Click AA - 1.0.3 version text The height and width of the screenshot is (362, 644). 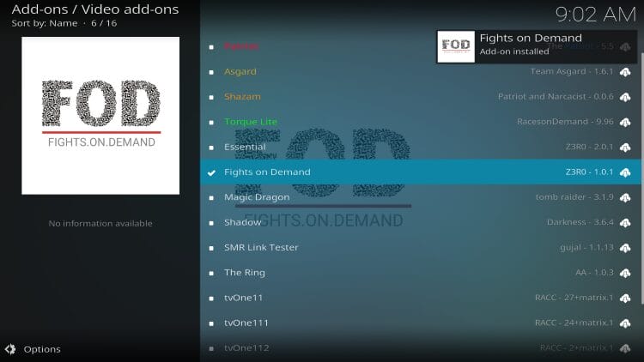595,273
